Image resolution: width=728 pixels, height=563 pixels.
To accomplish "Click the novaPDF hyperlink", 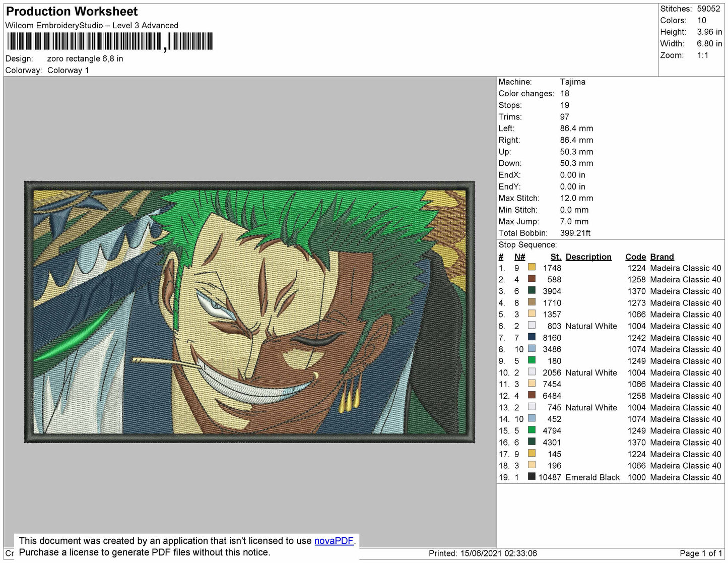I will (x=334, y=541).
